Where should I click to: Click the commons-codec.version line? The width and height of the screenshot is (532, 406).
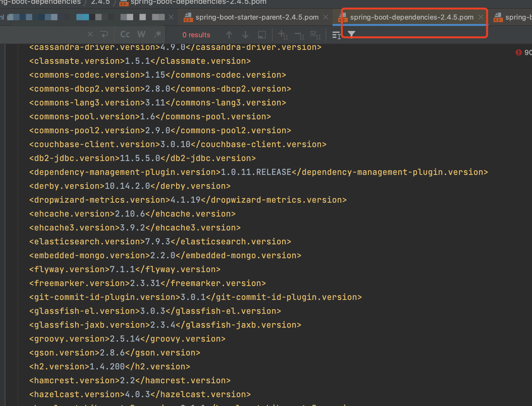[158, 75]
